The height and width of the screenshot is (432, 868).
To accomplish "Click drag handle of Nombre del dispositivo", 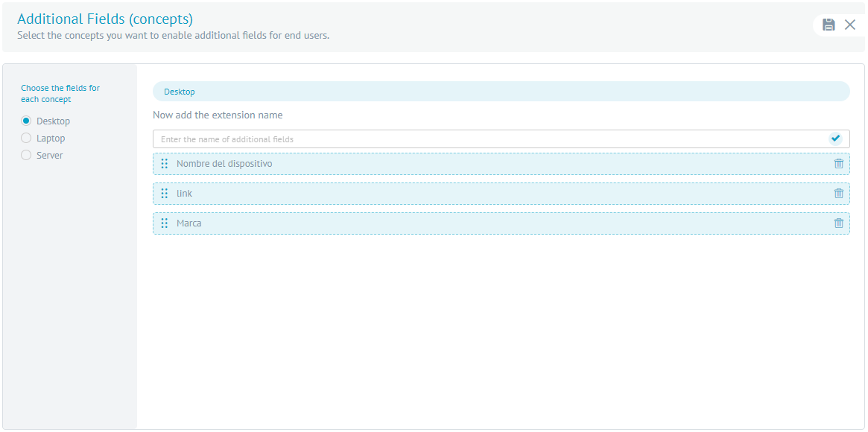I will click(x=165, y=163).
